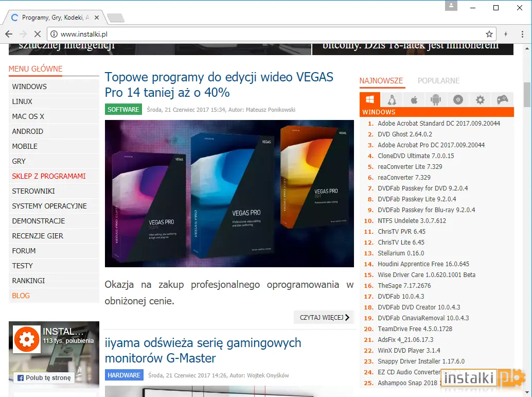This screenshot has height=397, width=532.
Task: Open DVD Ghost 2.64.0.2 entry
Action: 405,134
